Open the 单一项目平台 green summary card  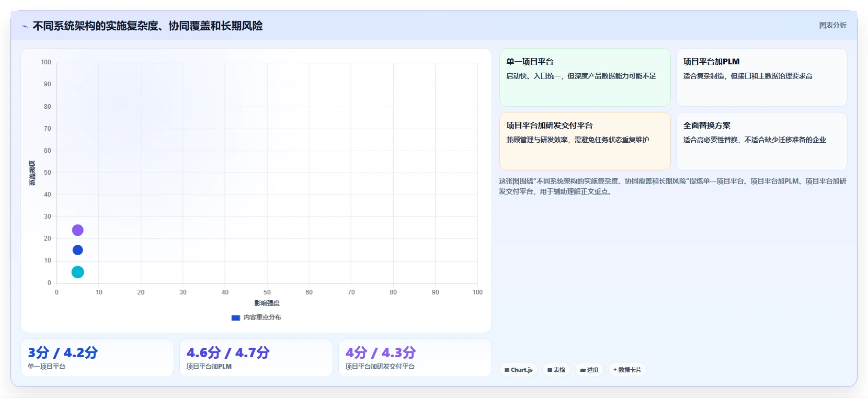585,77
